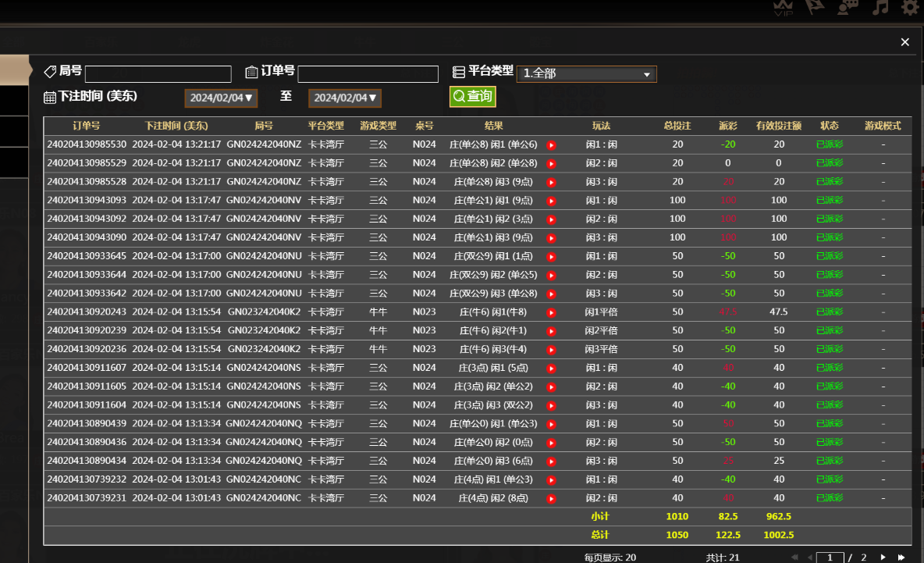Go to the previous page arrow
This screenshot has height=563, width=924.
[810, 557]
